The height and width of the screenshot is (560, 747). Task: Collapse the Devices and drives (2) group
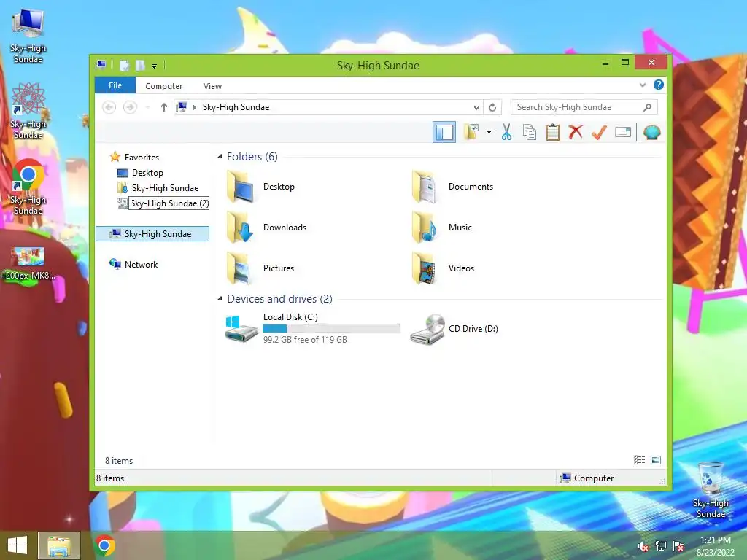pos(220,298)
